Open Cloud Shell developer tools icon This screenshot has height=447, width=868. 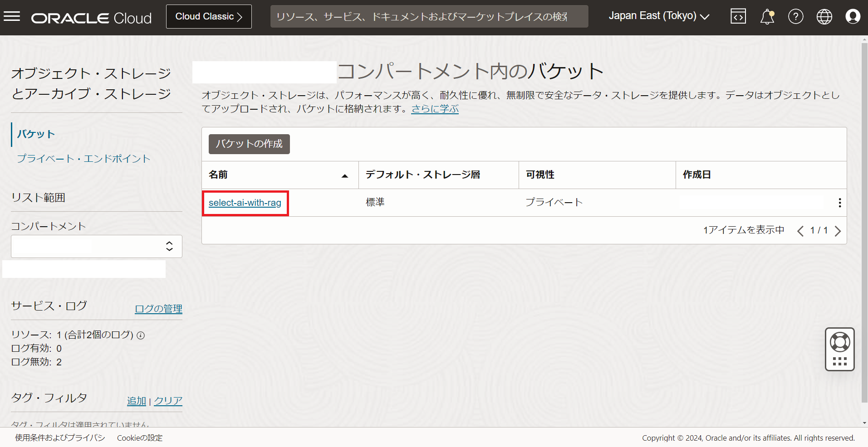pos(738,17)
